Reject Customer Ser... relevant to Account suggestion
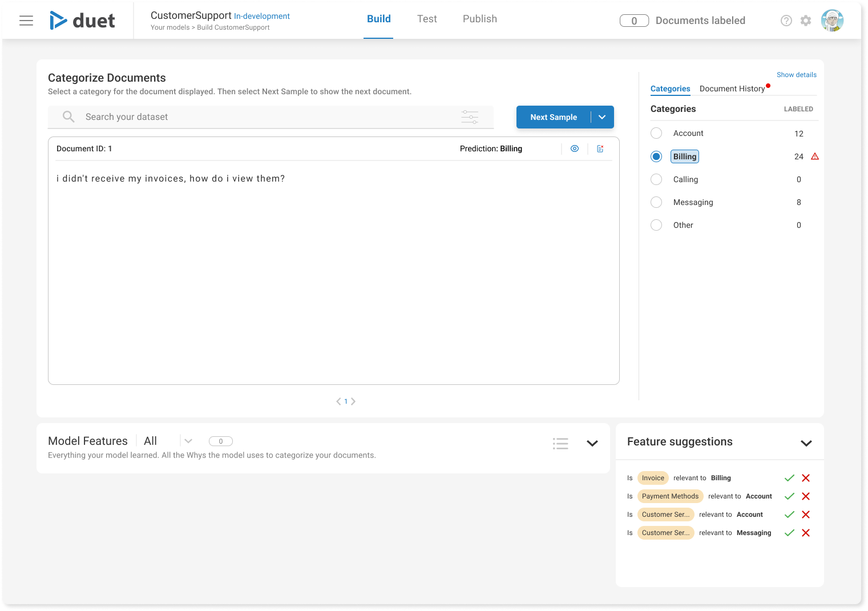 806,514
